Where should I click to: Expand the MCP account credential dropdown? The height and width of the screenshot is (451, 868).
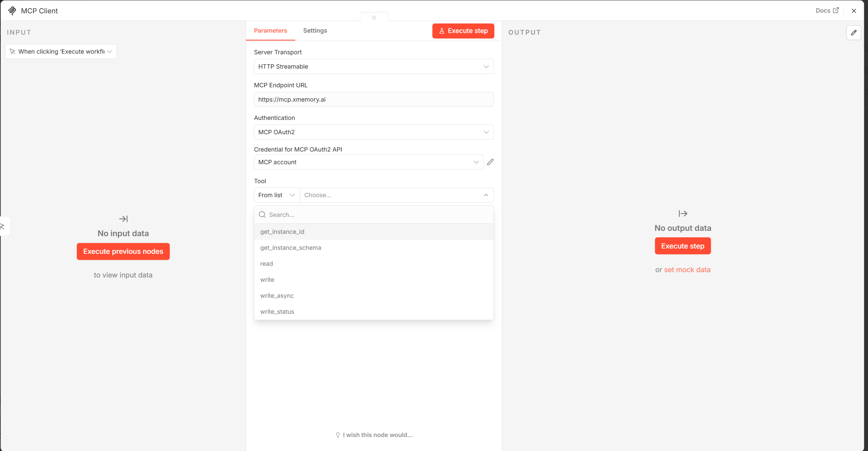pyautogui.click(x=368, y=162)
